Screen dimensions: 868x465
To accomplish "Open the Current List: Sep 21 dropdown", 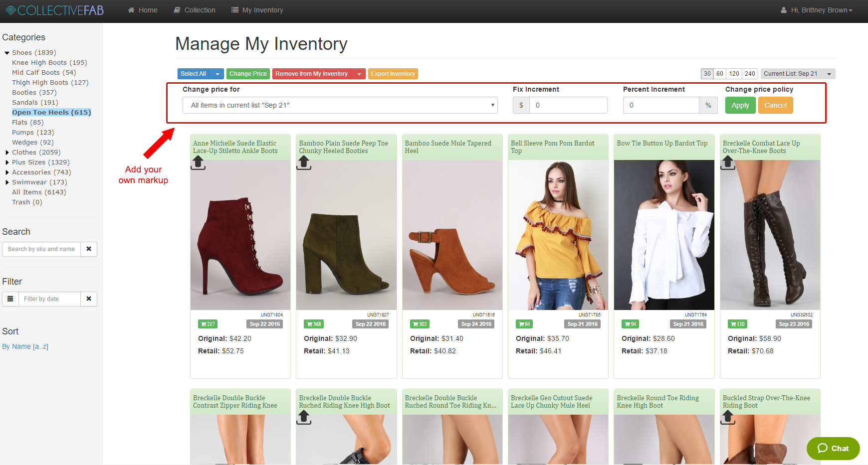I will (798, 74).
